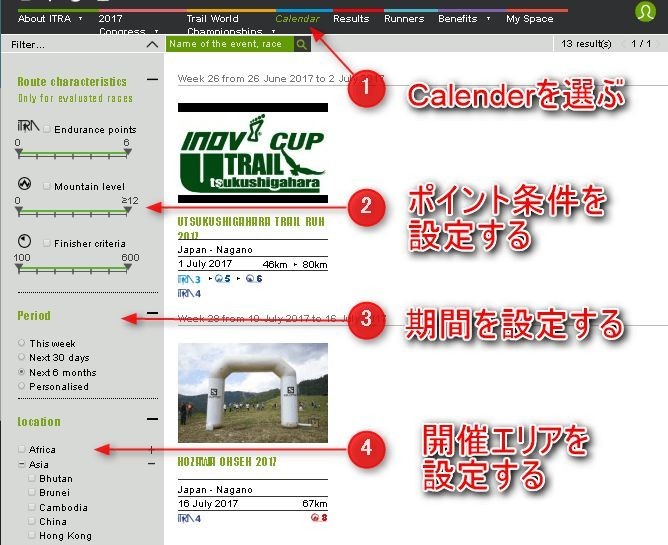
Task: Select the Next 6 months option
Action: [21, 372]
